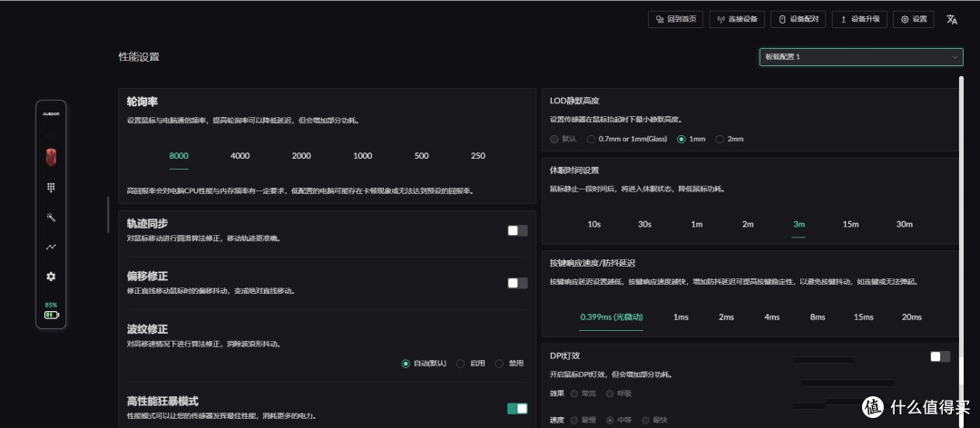The height and width of the screenshot is (428, 980).
Task: Set debounce delay to 1ms
Action: coord(681,317)
